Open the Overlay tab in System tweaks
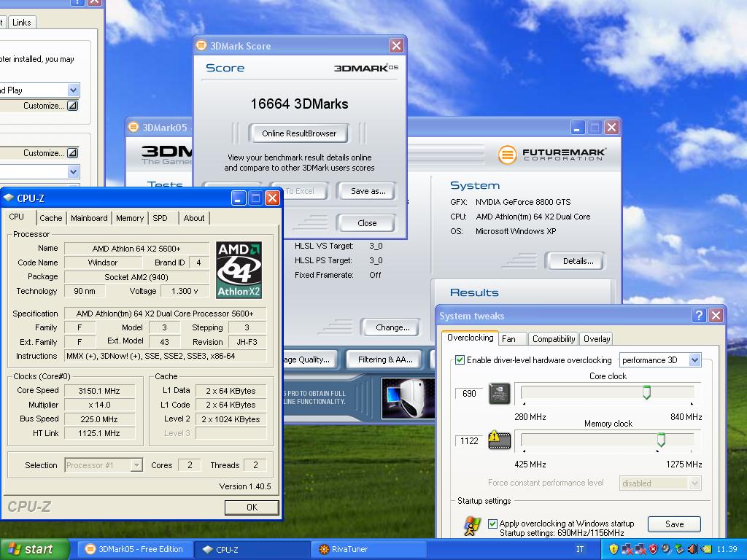The image size is (747, 560). (x=597, y=339)
